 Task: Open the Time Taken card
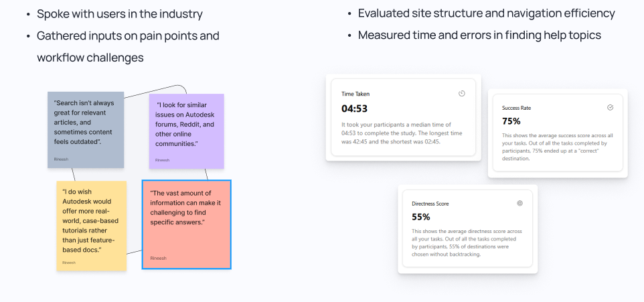click(x=403, y=117)
